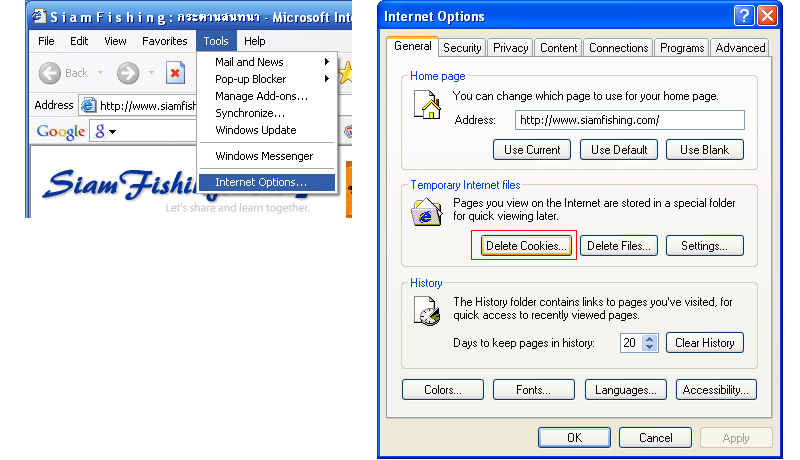Click the Delete Cookies button
This screenshot has height=460, width=800.
(x=526, y=246)
